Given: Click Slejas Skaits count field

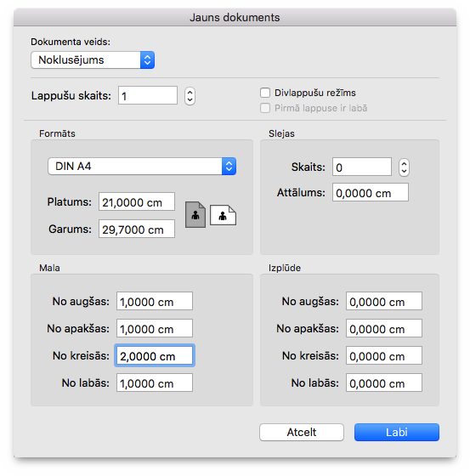Looking at the screenshot, I should point(362,167).
